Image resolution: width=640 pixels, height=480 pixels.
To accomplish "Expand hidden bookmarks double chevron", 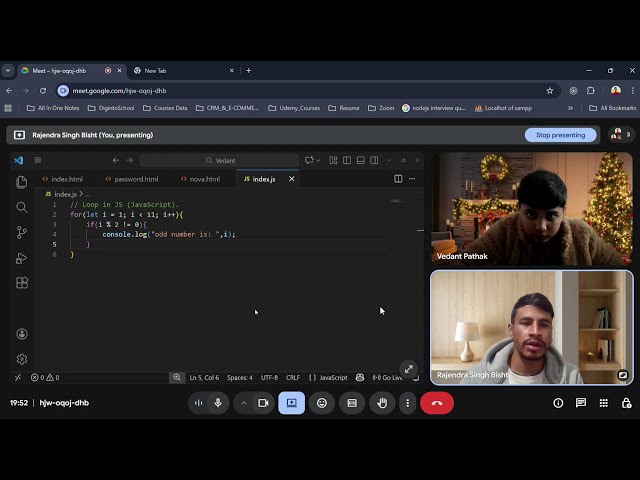I will pyautogui.click(x=570, y=108).
